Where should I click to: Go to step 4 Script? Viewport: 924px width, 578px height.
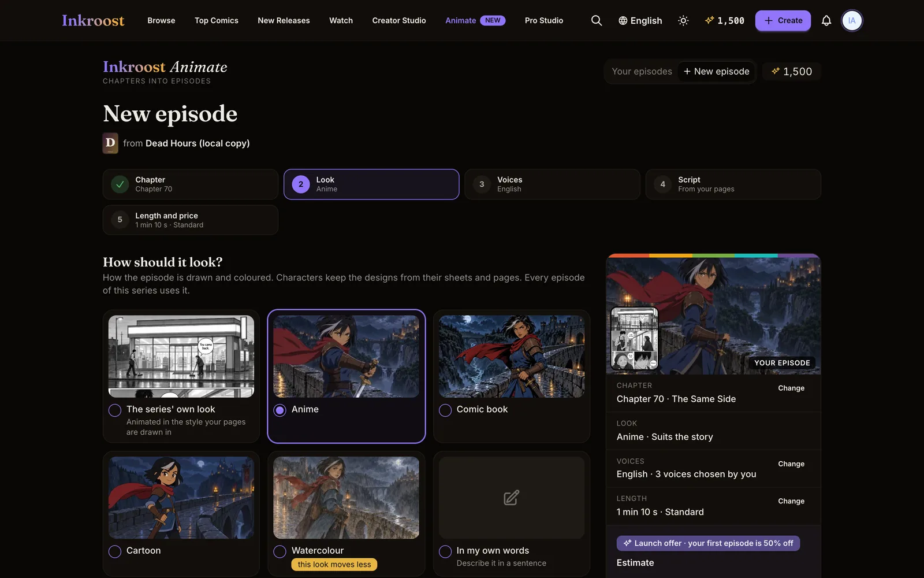pos(733,184)
